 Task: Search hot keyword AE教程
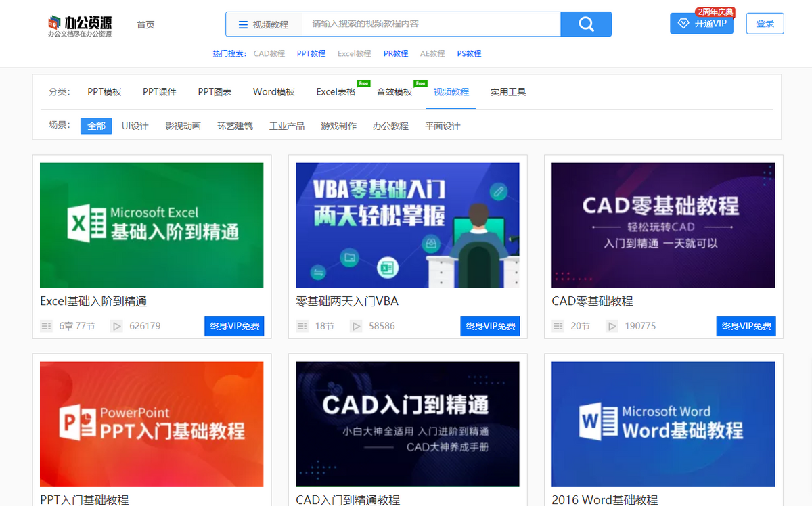432,53
